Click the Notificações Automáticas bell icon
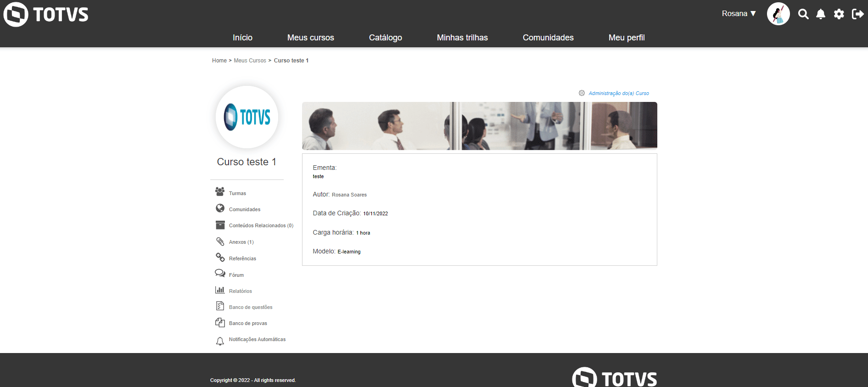868x387 pixels. pyautogui.click(x=220, y=341)
